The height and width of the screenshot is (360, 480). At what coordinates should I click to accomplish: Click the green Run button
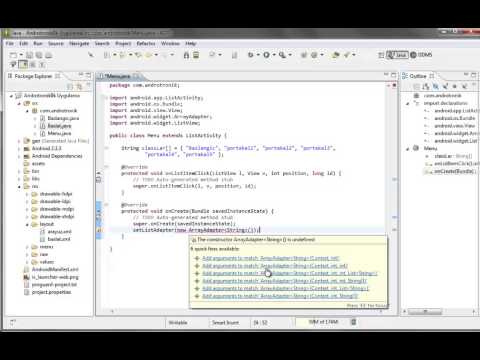pyautogui.click(x=266, y=55)
